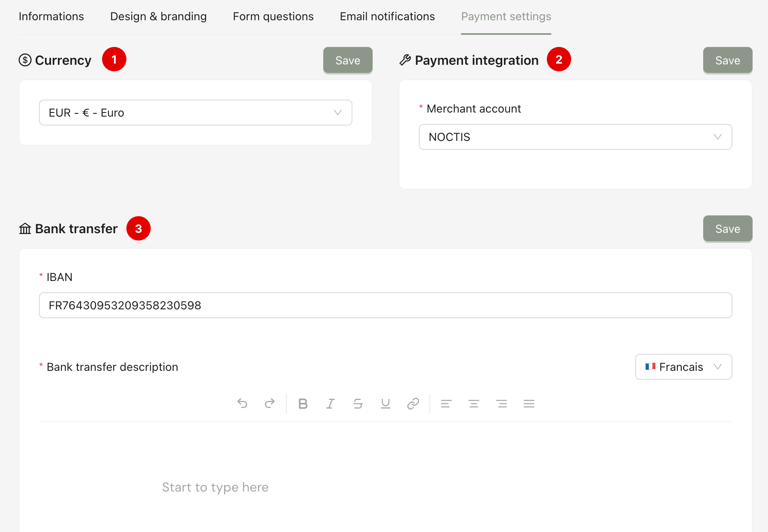Image resolution: width=768 pixels, height=532 pixels.
Task: Apply underline formatting in editor toolbar
Action: pos(386,404)
